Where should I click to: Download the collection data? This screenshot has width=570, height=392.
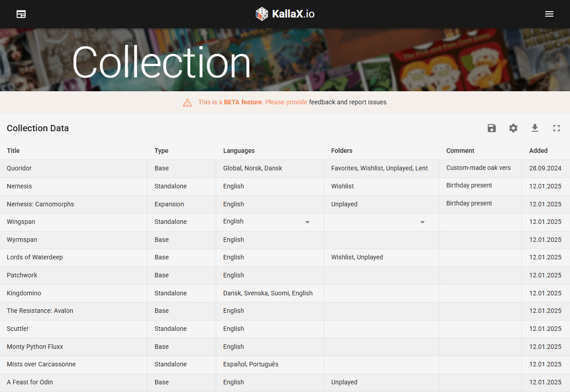click(x=535, y=128)
